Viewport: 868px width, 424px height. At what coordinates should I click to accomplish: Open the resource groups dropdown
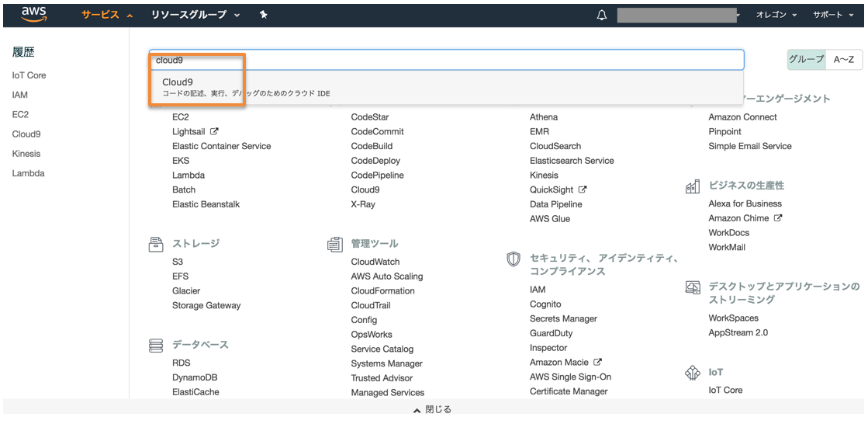[195, 15]
